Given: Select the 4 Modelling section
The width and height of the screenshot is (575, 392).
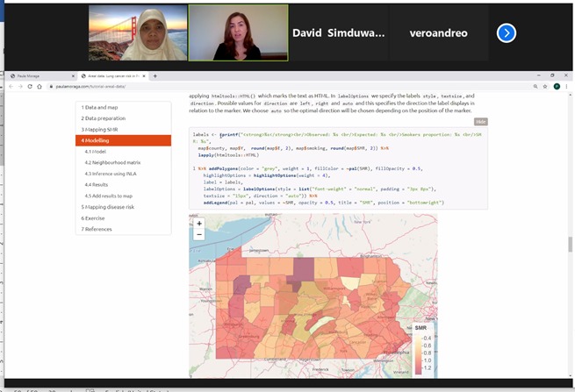Looking at the screenshot, I should point(123,140).
